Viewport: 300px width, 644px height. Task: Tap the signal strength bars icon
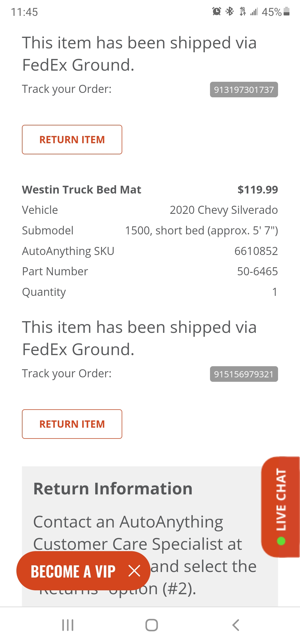tap(254, 12)
